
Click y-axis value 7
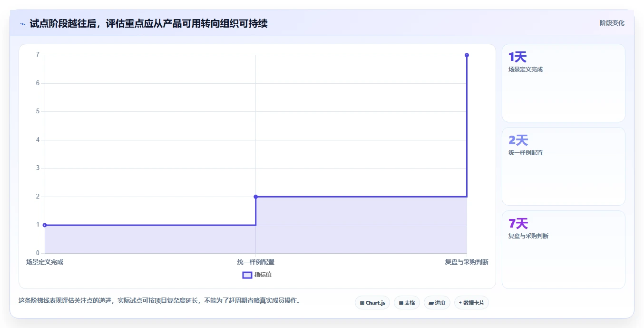click(x=38, y=55)
